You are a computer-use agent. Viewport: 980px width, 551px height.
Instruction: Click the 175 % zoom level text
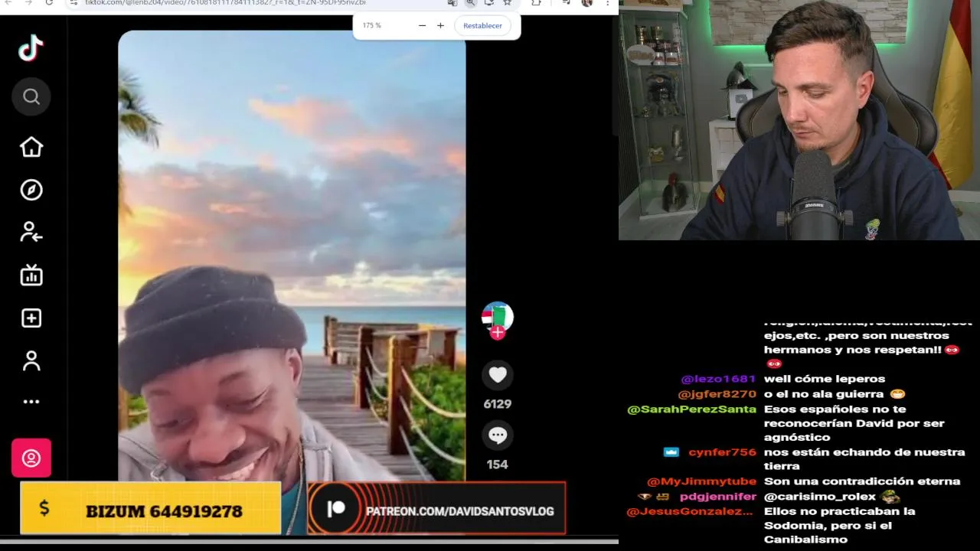click(x=372, y=25)
